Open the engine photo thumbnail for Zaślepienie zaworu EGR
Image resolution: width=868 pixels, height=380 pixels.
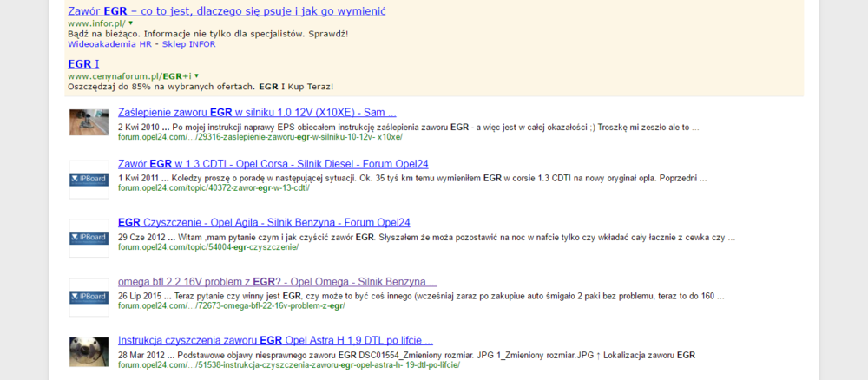(x=89, y=121)
